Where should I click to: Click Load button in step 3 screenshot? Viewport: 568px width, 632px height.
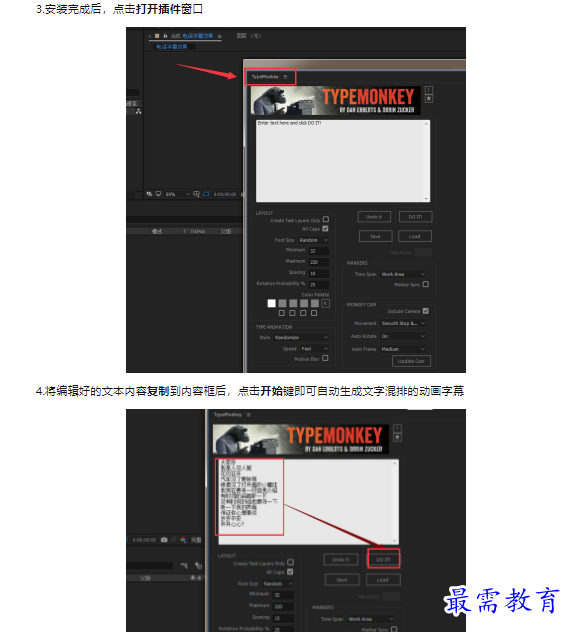tap(415, 236)
